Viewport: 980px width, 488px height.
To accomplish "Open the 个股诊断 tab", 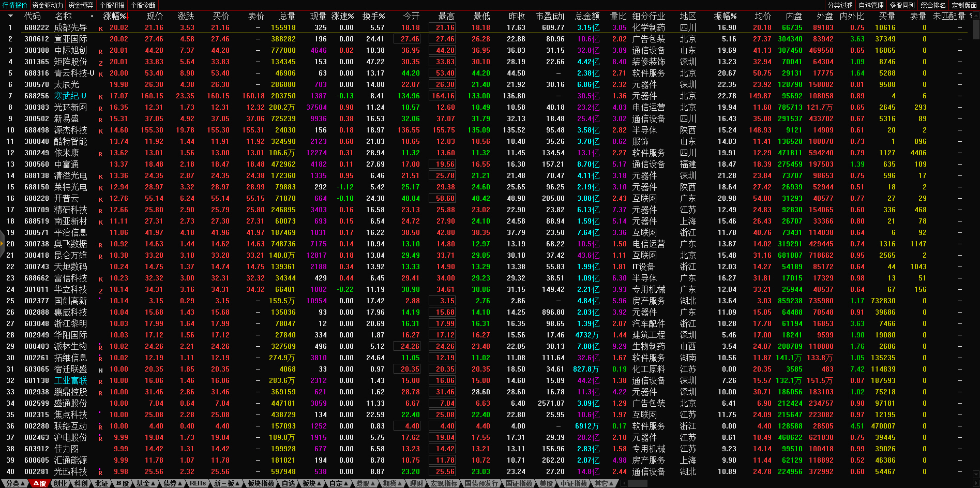I will (143, 5).
